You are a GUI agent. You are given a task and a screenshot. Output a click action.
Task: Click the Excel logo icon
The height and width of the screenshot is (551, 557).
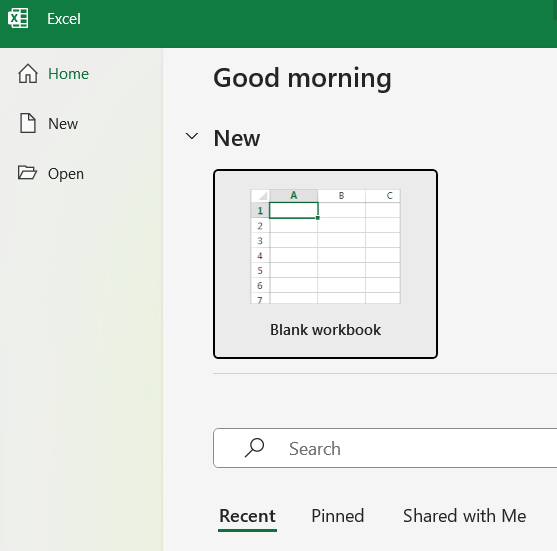[18, 18]
